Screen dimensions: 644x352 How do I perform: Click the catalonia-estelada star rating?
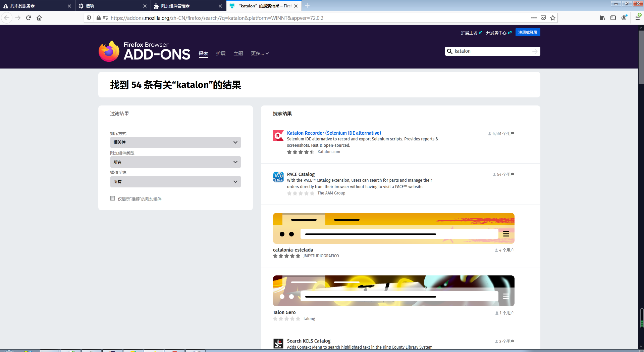286,256
